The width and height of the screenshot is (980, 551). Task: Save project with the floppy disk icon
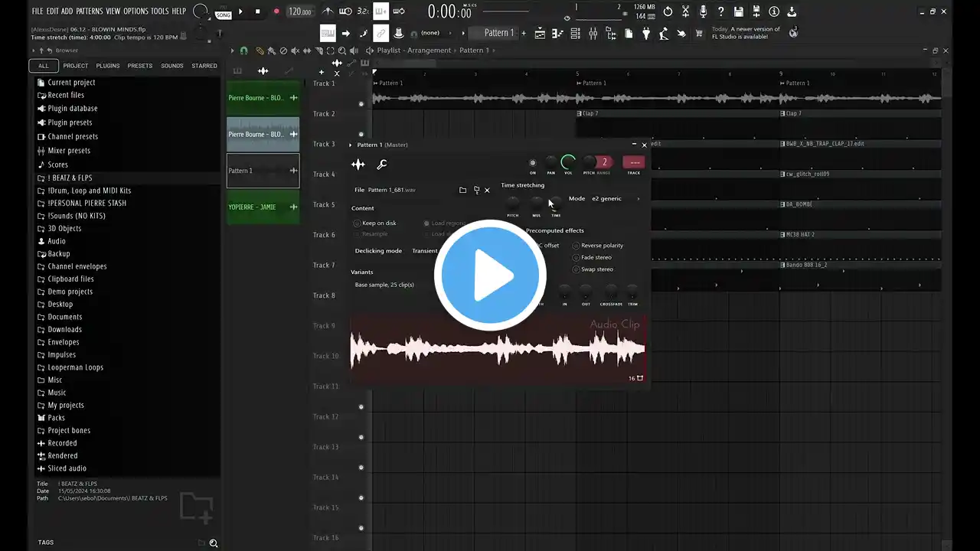tap(738, 11)
